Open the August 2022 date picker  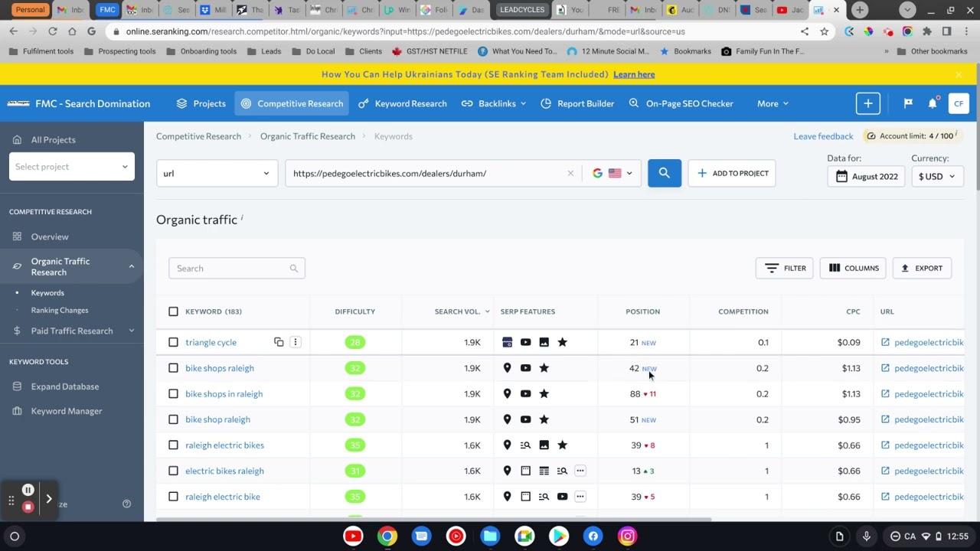[866, 176]
